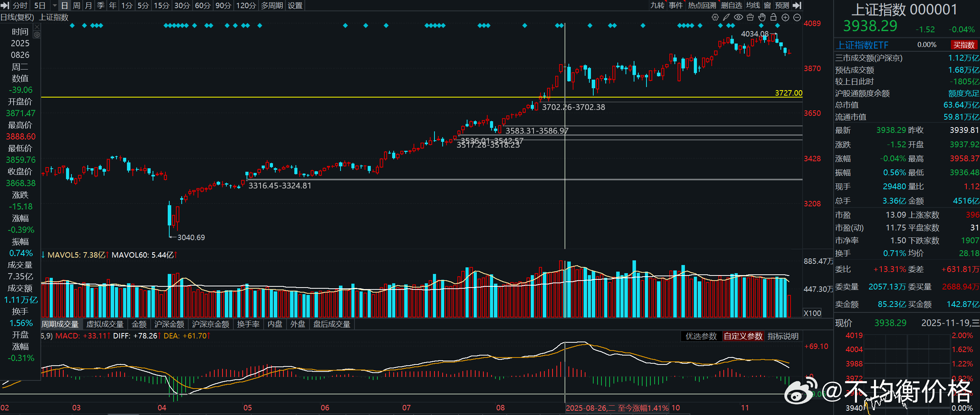Screen dimensions: 980x415
Task: Select the 周 weekly period
Action: (x=76, y=5)
